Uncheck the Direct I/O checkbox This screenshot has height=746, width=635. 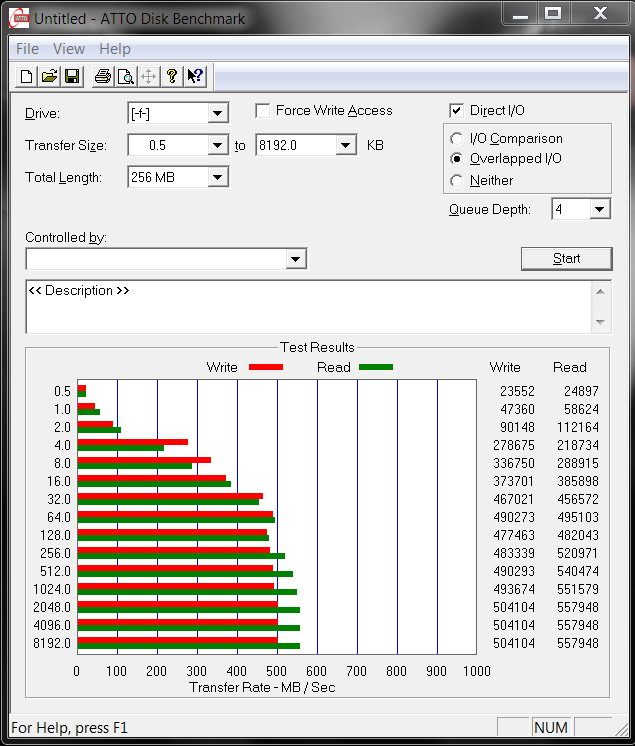(457, 111)
